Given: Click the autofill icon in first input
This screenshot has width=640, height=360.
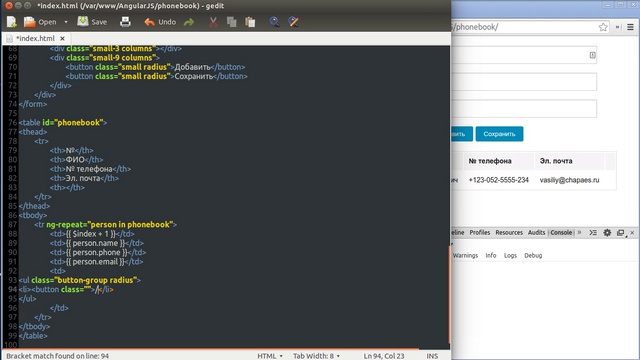Looking at the screenshot, I should tap(592, 55).
